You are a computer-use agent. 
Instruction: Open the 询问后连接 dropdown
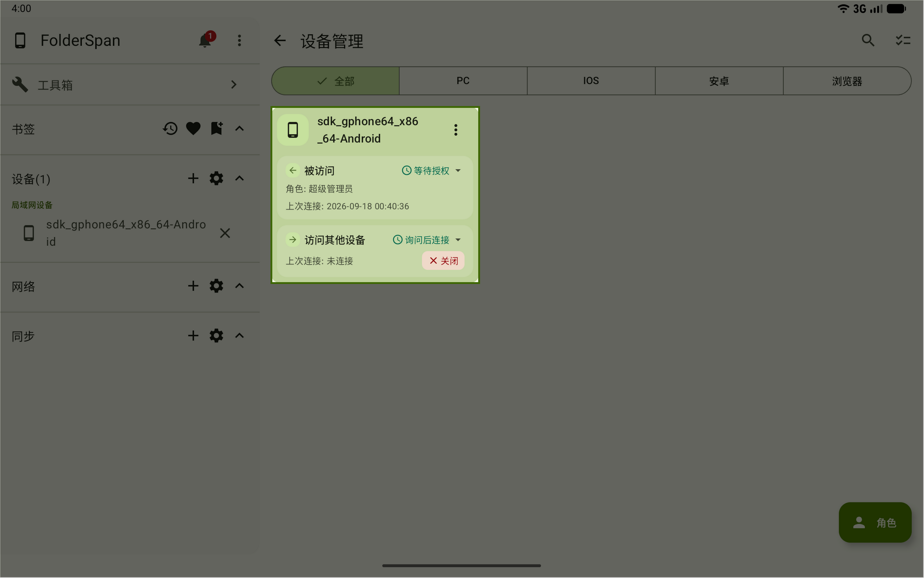pyautogui.click(x=428, y=240)
